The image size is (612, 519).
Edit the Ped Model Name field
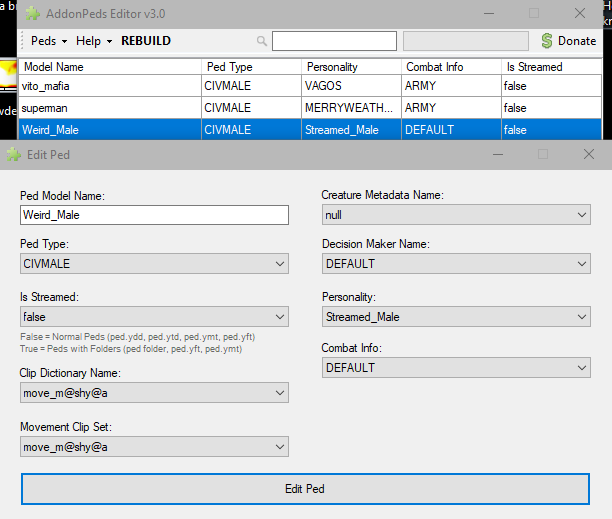(155, 215)
